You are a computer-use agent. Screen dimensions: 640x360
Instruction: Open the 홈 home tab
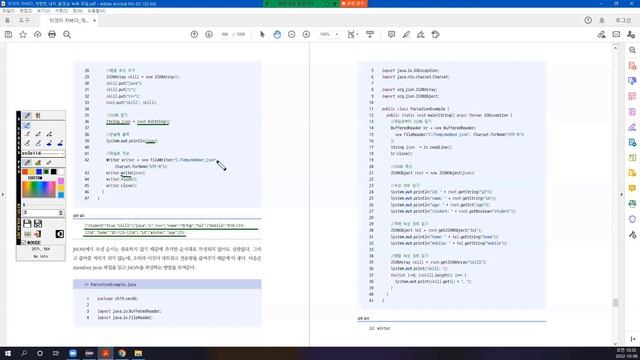tap(7, 20)
